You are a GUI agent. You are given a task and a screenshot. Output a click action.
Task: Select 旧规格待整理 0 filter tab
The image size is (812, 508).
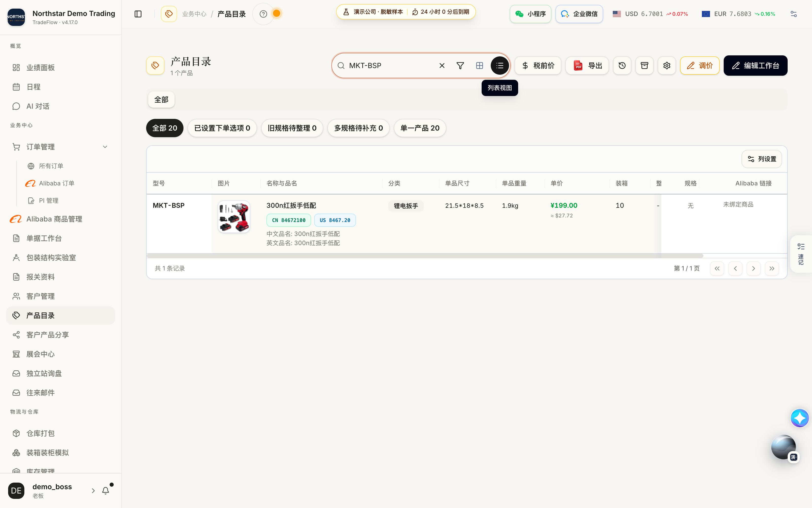pos(292,128)
